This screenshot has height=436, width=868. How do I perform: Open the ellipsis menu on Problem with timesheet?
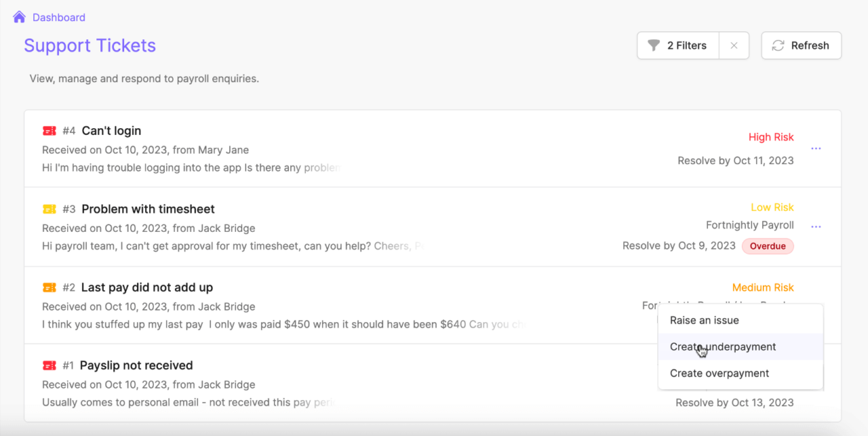click(x=816, y=226)
